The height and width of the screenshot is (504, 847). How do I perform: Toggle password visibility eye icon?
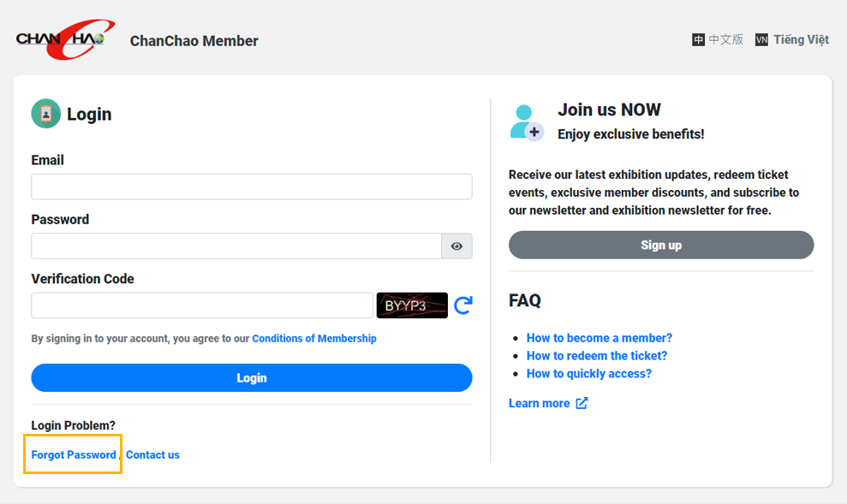(x=456, y=246)
